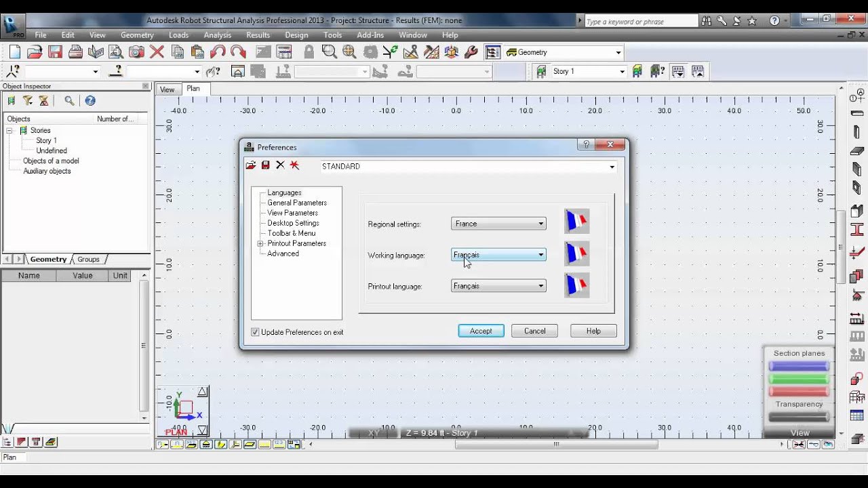Open a project with the folder icon
This screenshot has width=868, height=488.
[35, 52]
